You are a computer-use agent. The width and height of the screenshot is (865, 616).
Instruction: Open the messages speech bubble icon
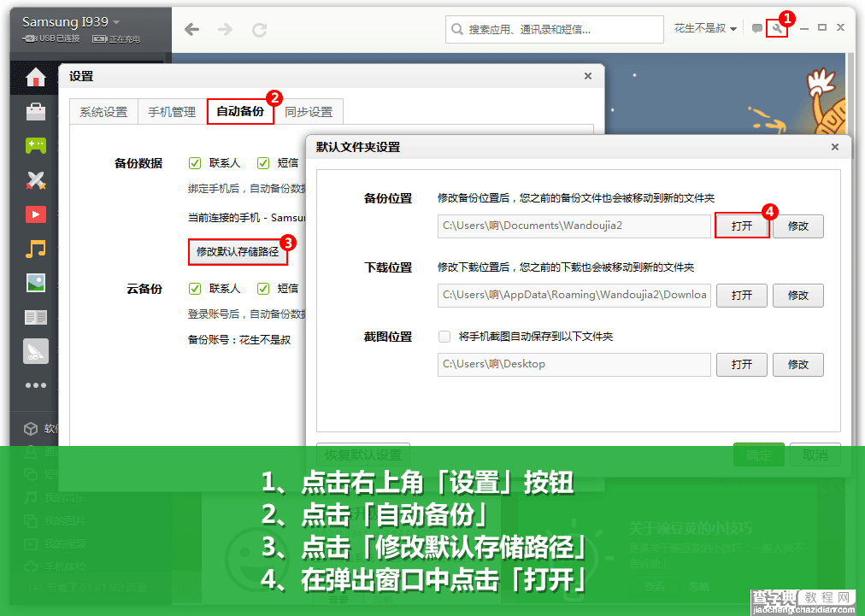tap(757, 28)
